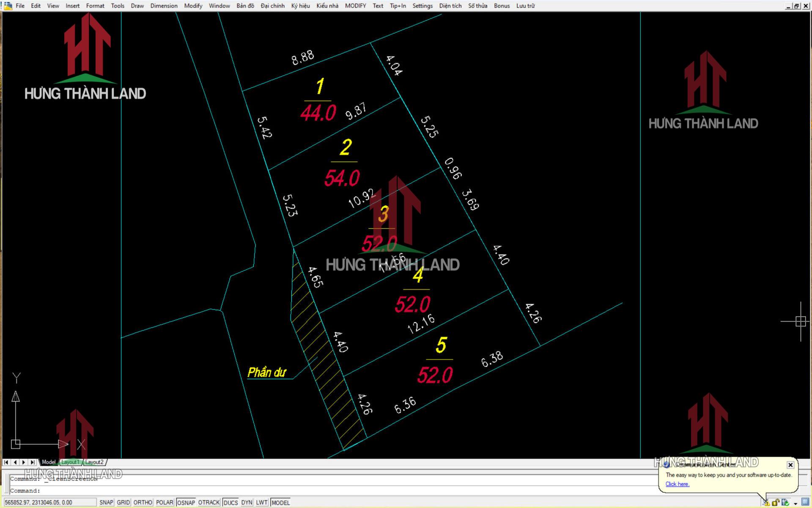Close the Communication Center balloon
Image resolution: width=812 pixels, height=508 pixels.
(x=790, y=465)
